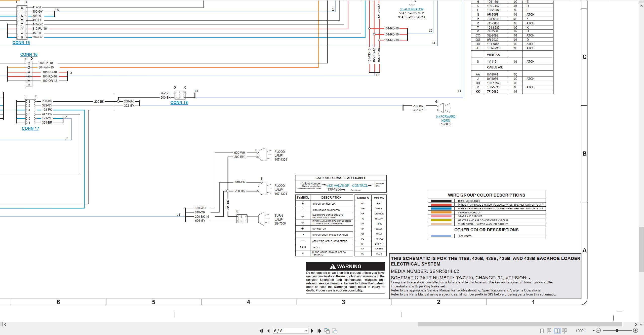Click the zoom slider handle
The height and width of the screenshot is (335, 644).
pyautogui.click(x=617, y=330)
